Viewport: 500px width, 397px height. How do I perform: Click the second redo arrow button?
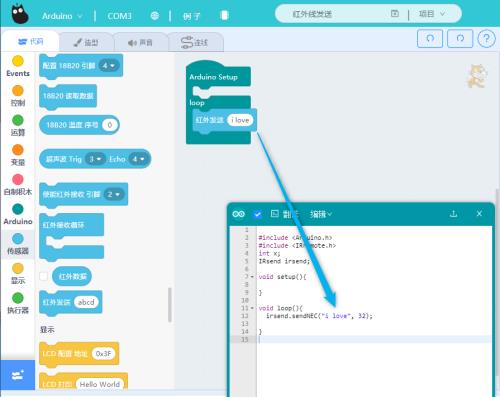[460, 38]
